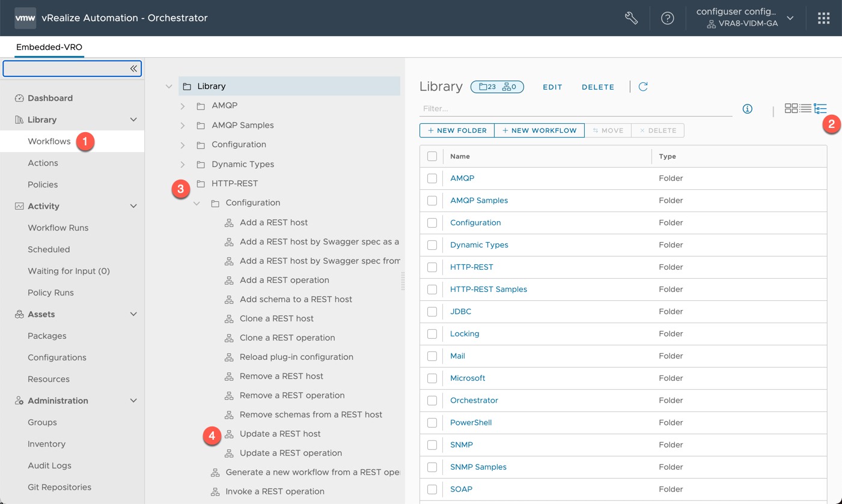The width and height of the screenshot is (842, 504).
Task: Click the DELETE button beside EDIT
Action: point(598,87)
